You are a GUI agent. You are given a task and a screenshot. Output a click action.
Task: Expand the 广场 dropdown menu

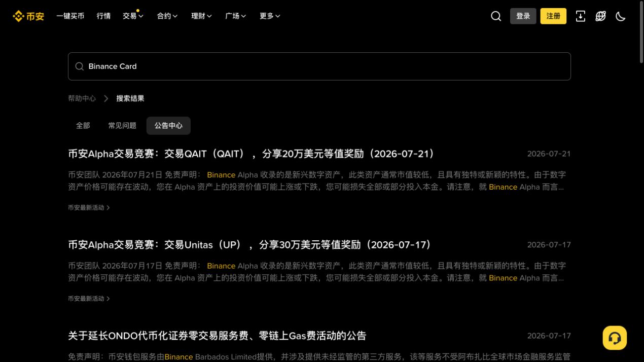tap(236, 16)
